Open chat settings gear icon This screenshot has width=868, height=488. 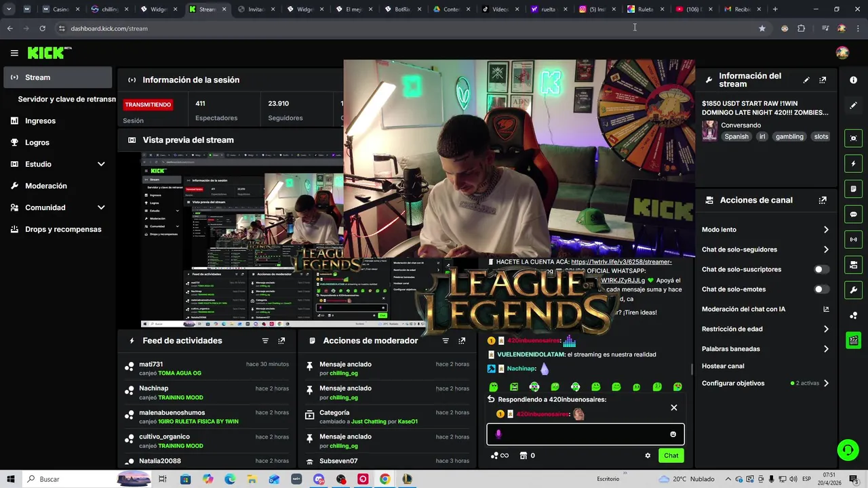pyautogui.click(x=648, y=455)
